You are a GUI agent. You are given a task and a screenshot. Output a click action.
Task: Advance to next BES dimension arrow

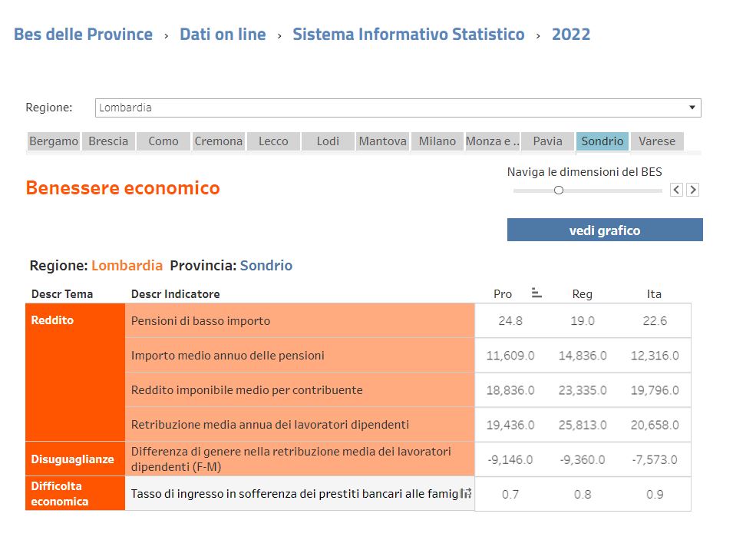(692, 190)
